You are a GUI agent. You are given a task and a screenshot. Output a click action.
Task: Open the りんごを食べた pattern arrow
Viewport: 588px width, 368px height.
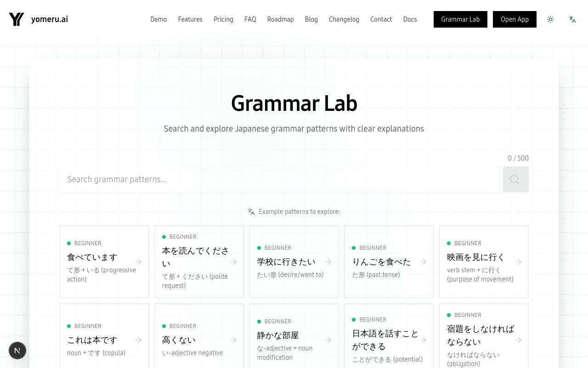(x=423, y=261)
